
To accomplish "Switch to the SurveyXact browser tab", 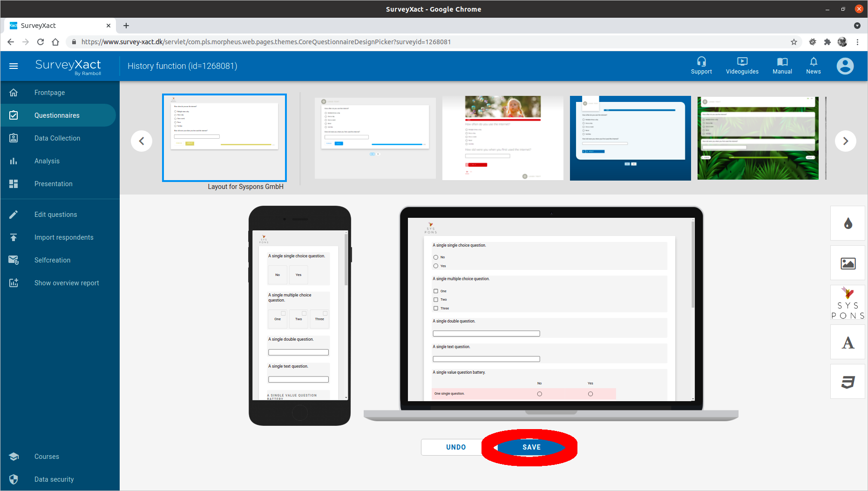I will click(x=60, y=26).
